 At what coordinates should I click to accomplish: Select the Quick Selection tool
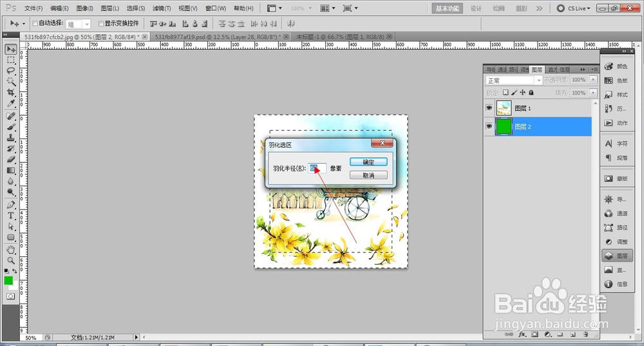coord(11,81)
